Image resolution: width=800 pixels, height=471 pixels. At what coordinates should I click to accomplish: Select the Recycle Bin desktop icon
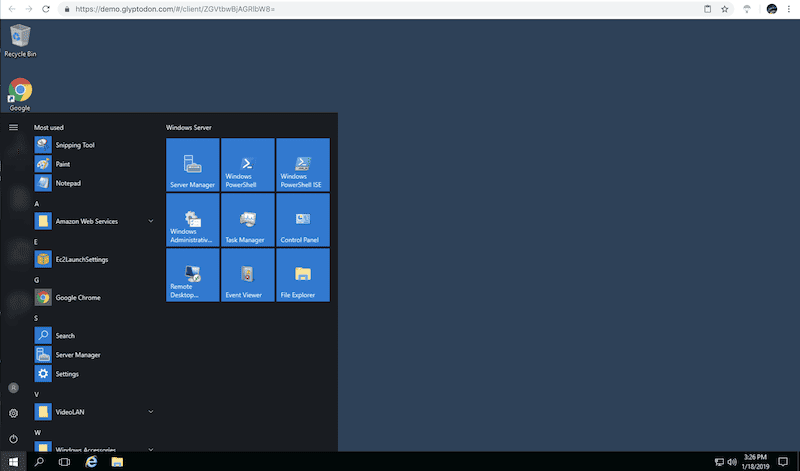pos(20,41)
